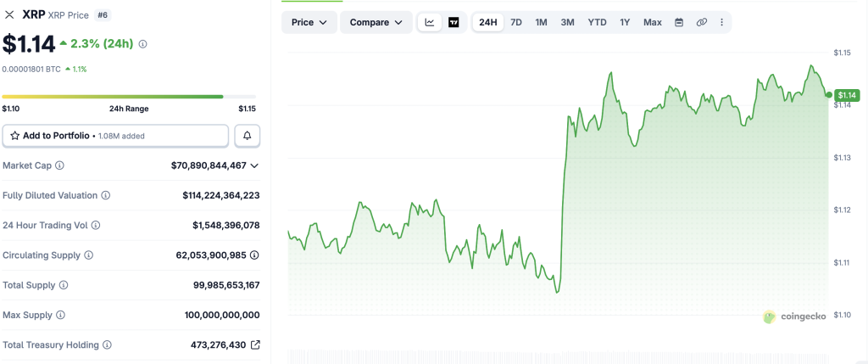868x364 pixels.
Task: Open the Price dropdown
Action: click(x=309, y=22)
